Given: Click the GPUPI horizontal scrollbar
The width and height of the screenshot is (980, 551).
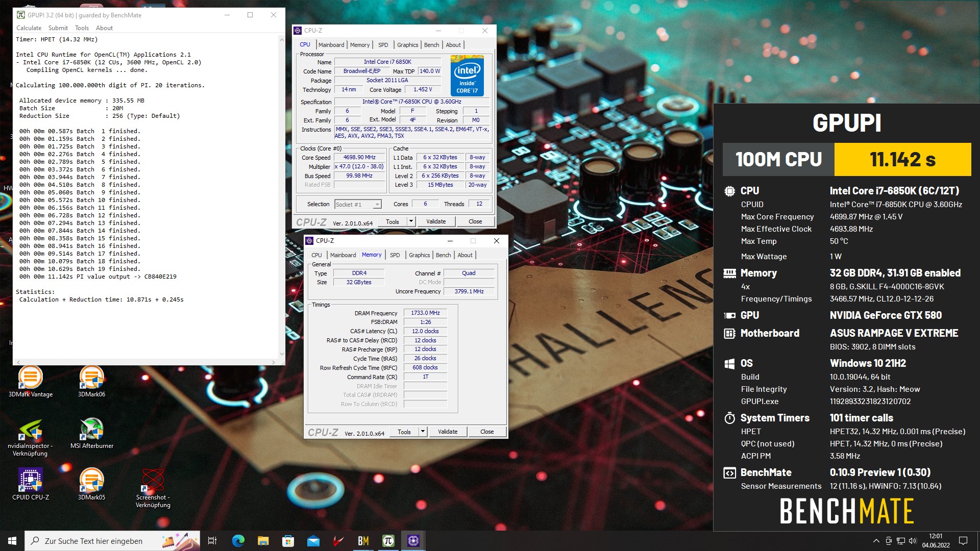Looking at the screenshot, I should [x=146, y=362].
